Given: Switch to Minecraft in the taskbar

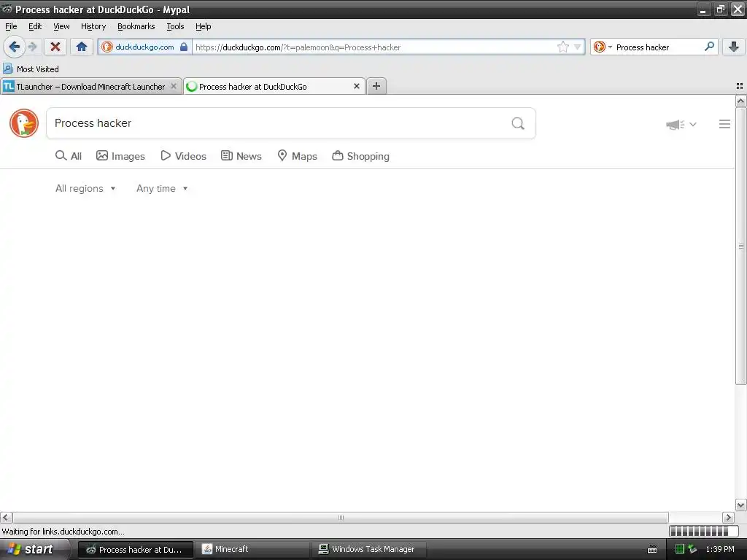Looking at the screenshot, I should click(x=253, y=549).
